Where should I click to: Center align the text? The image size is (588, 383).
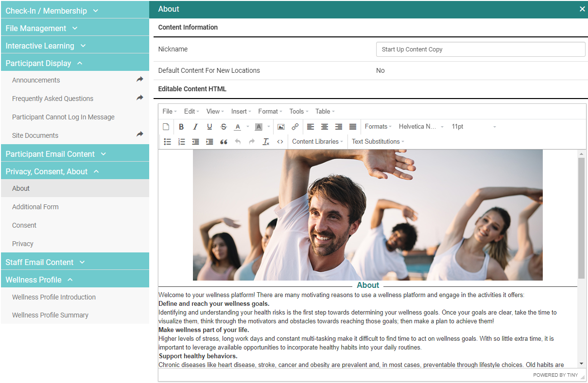tap(325, 127)
